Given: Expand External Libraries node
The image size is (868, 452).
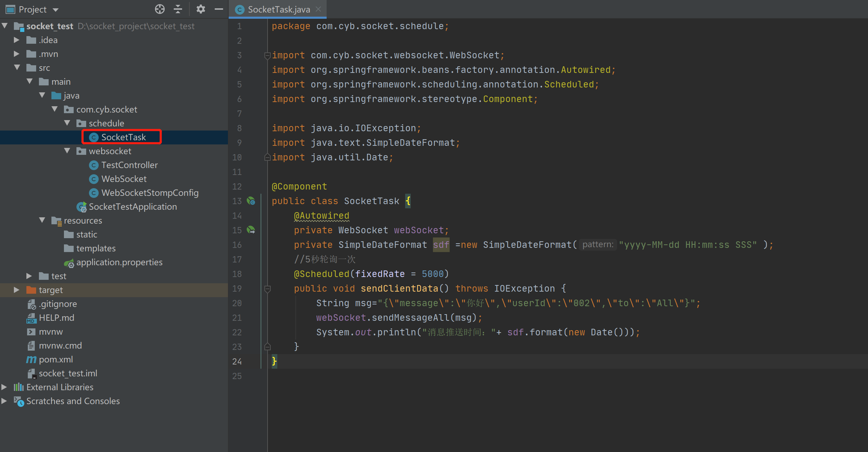Looking at the screenshot, I should click(x=4, y=387).
